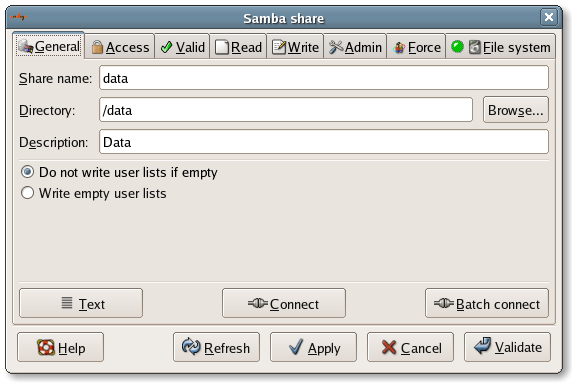572x383 pixels.
Task: Select 'Do not write user lists if empty'
Action: pyautogui.click(x=119, y=172)
